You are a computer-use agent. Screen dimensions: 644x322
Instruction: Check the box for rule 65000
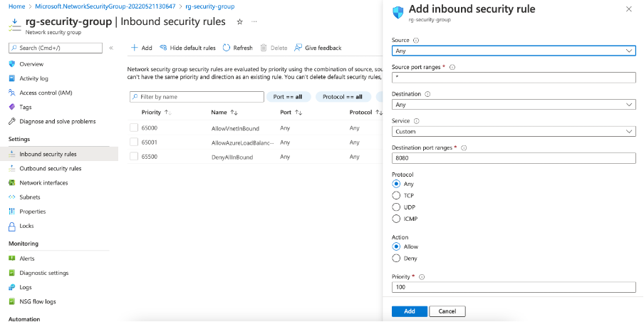[x=134, y=128]
